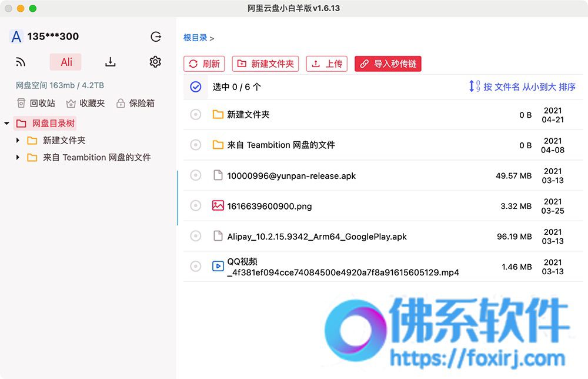Click the logout icon beside account number
Viewport: 588px width, 379px height.
pos(156,36)
